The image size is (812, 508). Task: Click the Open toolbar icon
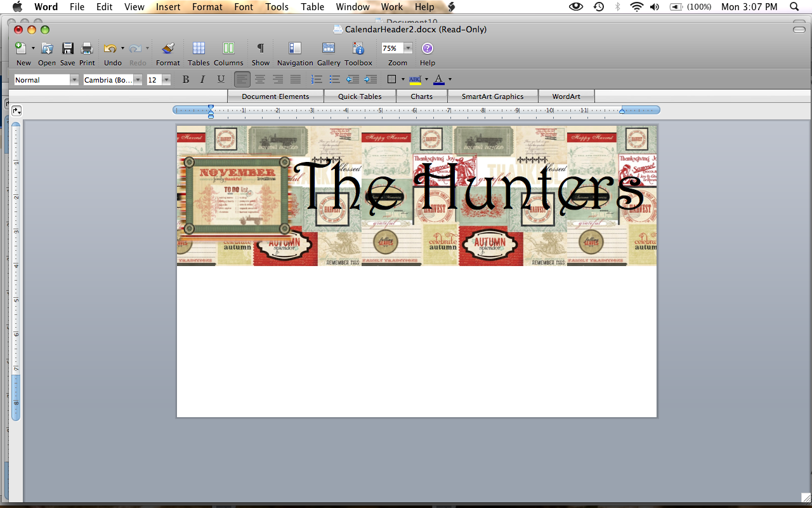tap(47, 48)
